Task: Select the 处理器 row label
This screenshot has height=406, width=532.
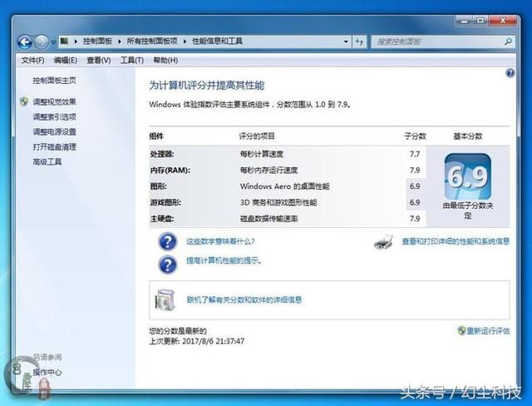Action: (162, 154)
